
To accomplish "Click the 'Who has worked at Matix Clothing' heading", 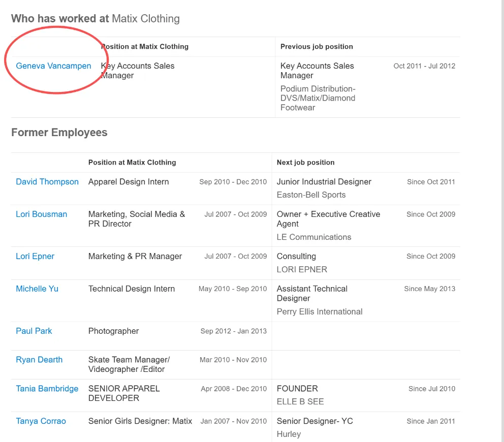I will point(96,19).
